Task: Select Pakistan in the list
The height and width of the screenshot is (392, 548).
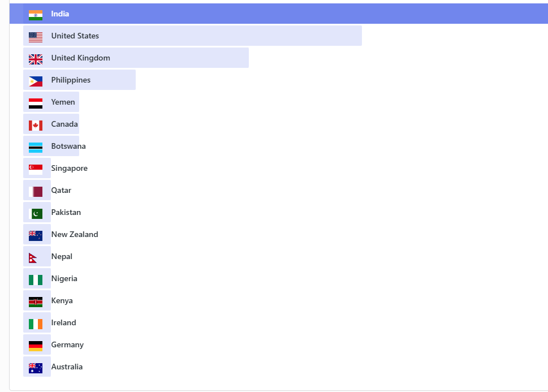Action: (x=66, y=213)
